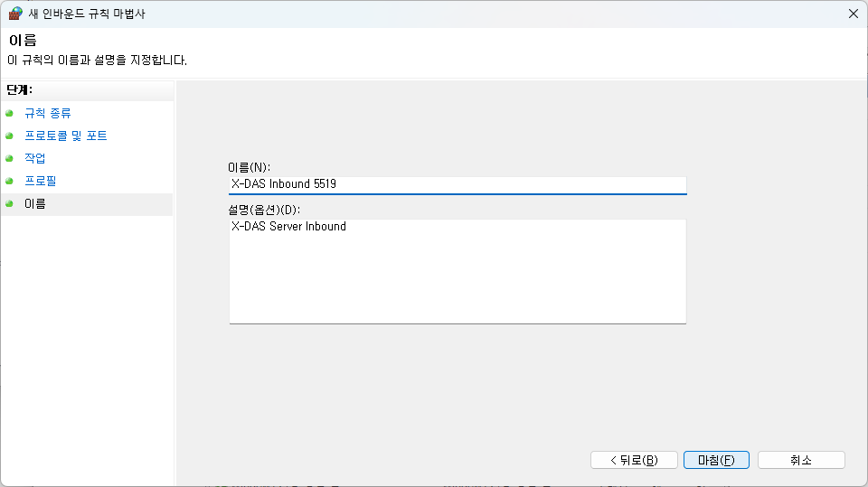Click the firewall wizard icon in title bar

[14, 14]
